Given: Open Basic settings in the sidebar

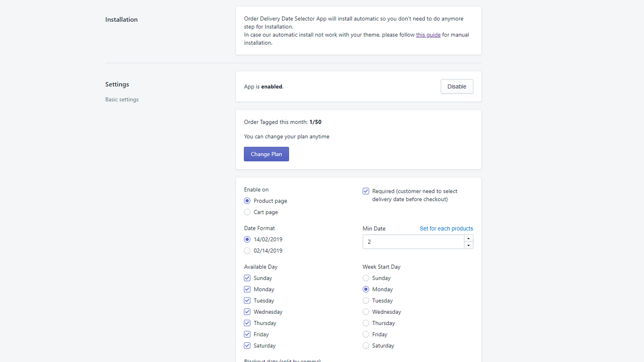Looking at the screenshot, I should tap(122, 99).
